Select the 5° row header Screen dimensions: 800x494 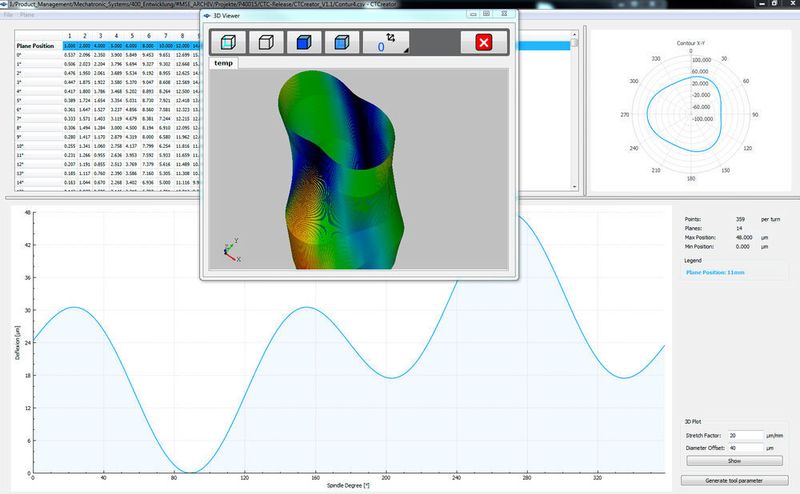[38, 101]
